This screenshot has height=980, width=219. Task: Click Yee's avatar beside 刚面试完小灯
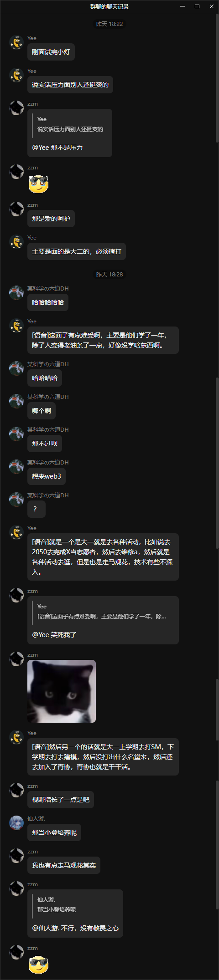(16, 42)
